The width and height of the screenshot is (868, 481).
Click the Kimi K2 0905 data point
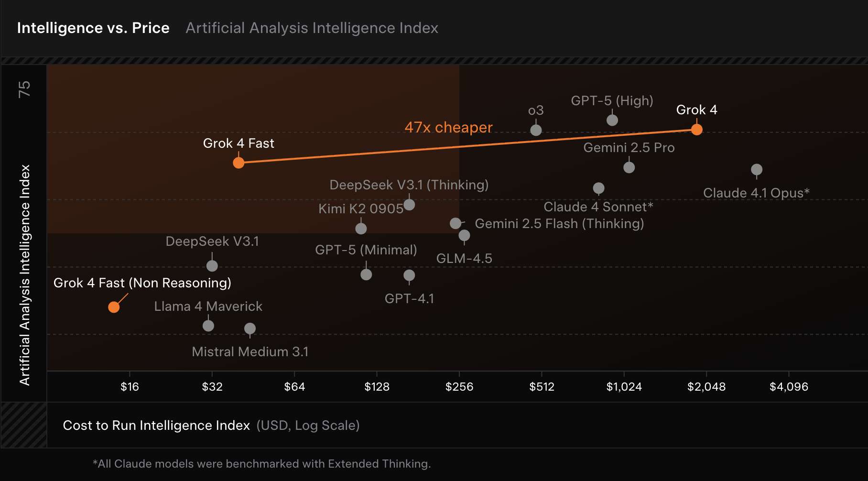click(x=361, y=229)
